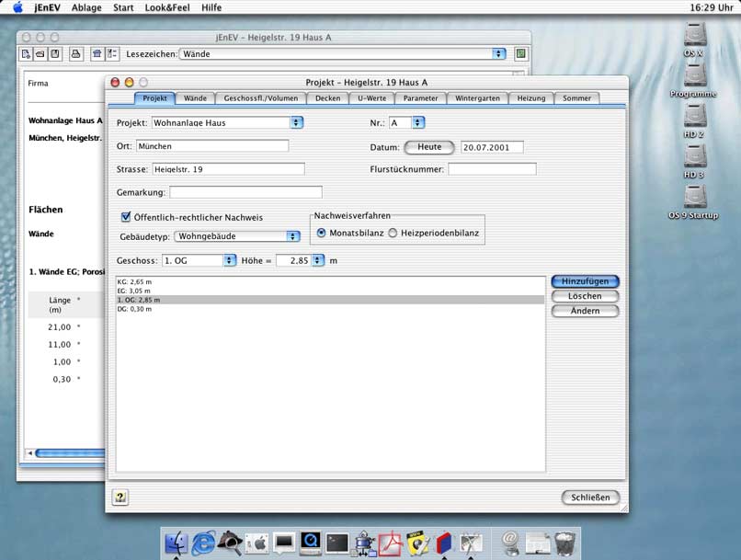This screenshot has height=560, width=741.
Task: Open the Gebäudetyp dropdown
Action: (237, 236)
